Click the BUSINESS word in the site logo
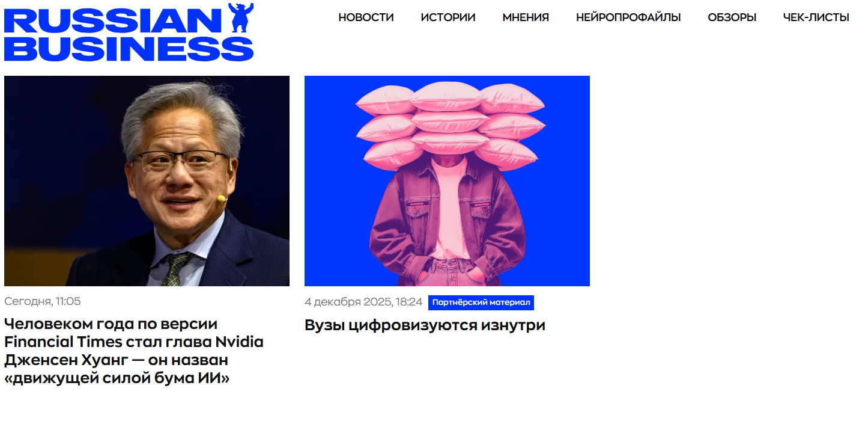The image size is (868, 436). 129,49
